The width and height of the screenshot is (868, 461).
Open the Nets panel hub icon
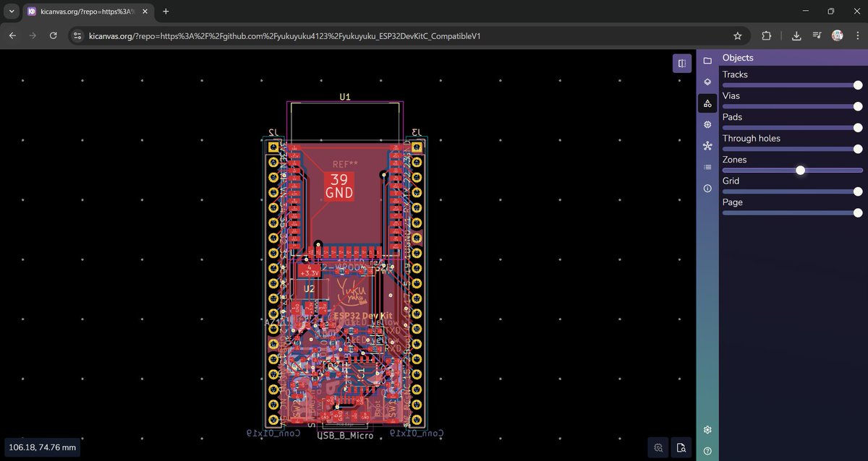coord(707,146)
